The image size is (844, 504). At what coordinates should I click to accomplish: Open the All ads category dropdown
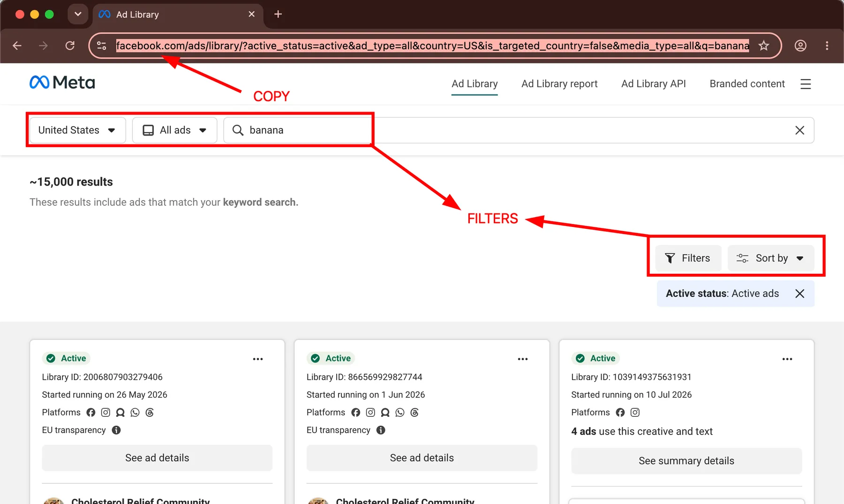pyautogui.click(x=174, y=130)
